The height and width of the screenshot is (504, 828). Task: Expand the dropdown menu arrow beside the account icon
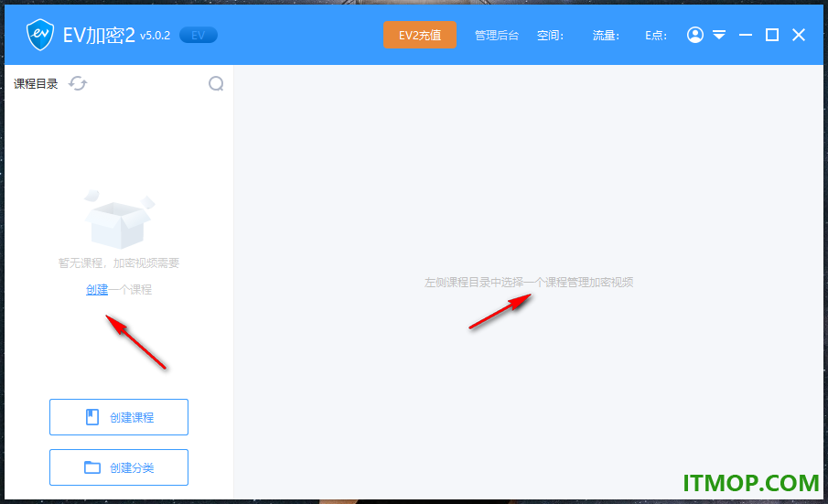[719, 35]
